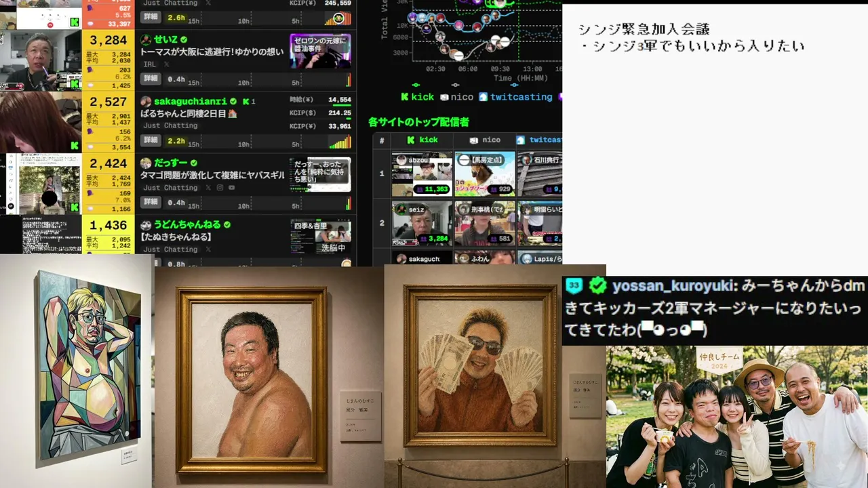Image resolution: width=868 pixels, height=488 pixels.
Task: Open abzou thumbnail in top streamers table
Action: point(422,174)
